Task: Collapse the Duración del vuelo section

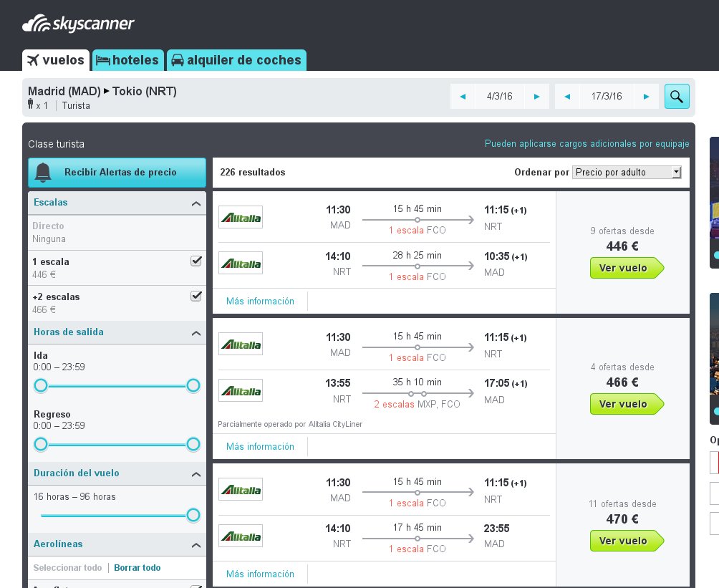Action: [x=196, y=474]
